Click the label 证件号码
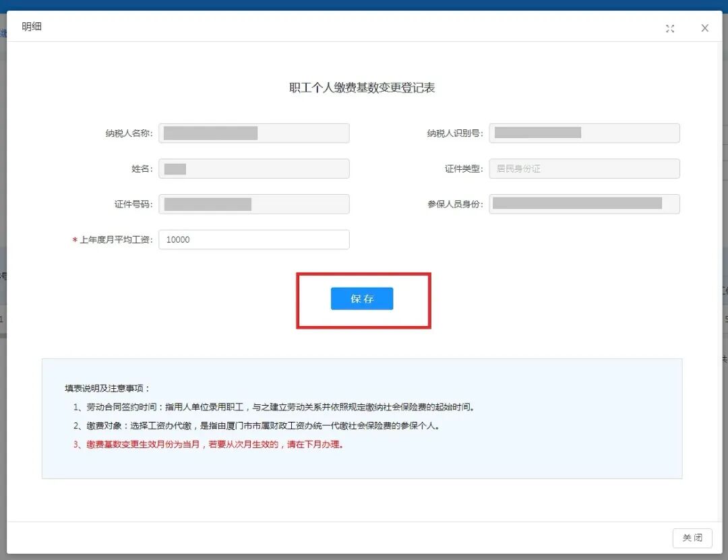Image resolution: width=728 pixels, height=560 pixels. [133, 204]
